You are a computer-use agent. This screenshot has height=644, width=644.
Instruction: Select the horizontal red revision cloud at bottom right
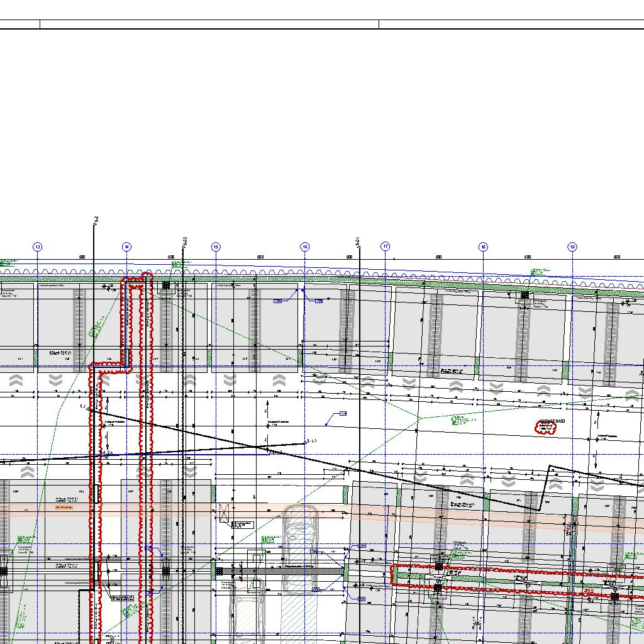point(516,579)
